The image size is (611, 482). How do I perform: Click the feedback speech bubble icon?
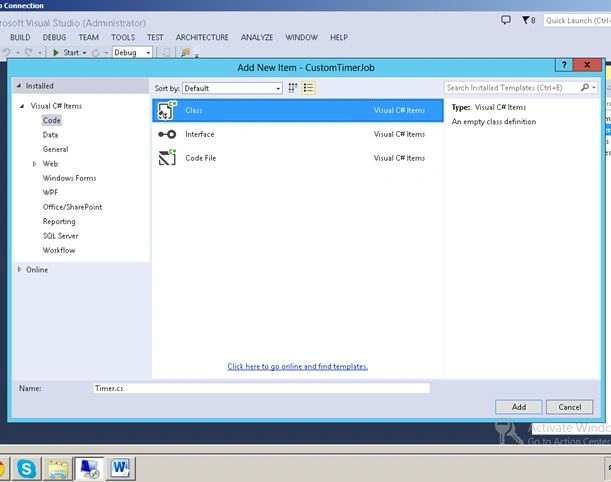click(505, 20)
